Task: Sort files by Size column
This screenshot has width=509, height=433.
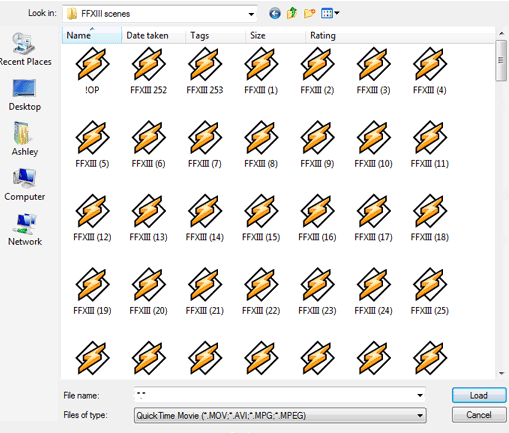Action: 275,35
